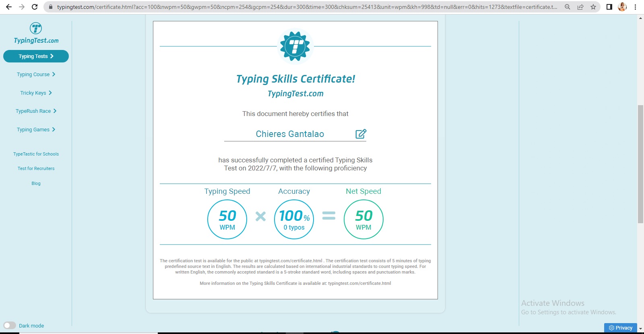Open the browser side panel icon
The height and width of the screenshot is (334, 644).
point(609,7)
